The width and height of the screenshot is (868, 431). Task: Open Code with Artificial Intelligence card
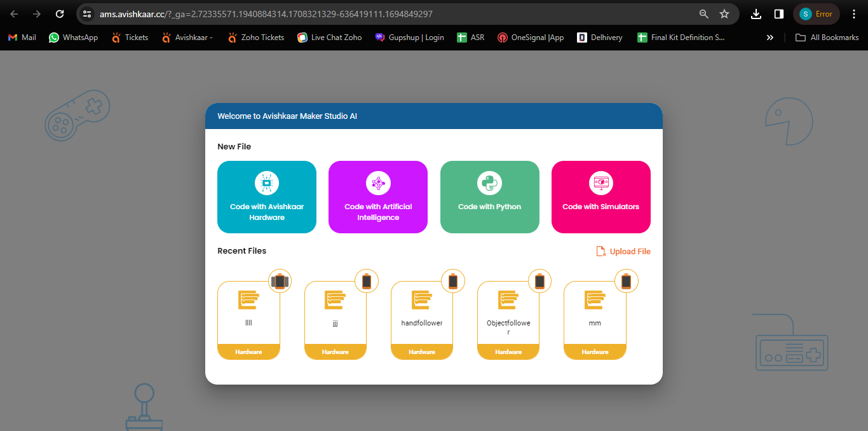click(x=378, y=197)
